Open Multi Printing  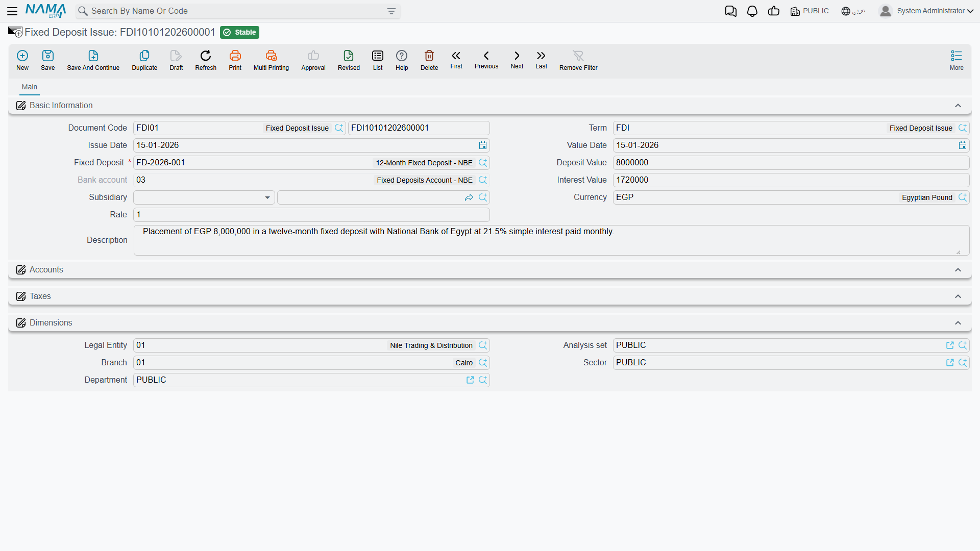[x=271, y=60]
